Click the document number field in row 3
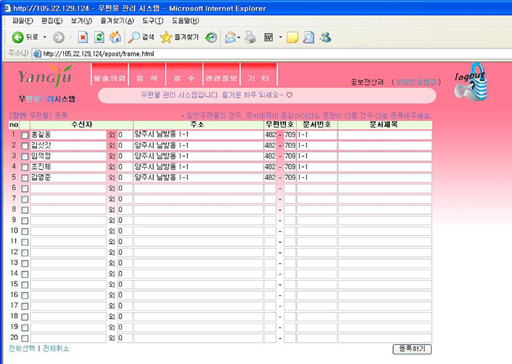Screen dimensions: 512x364 point(317,156)
